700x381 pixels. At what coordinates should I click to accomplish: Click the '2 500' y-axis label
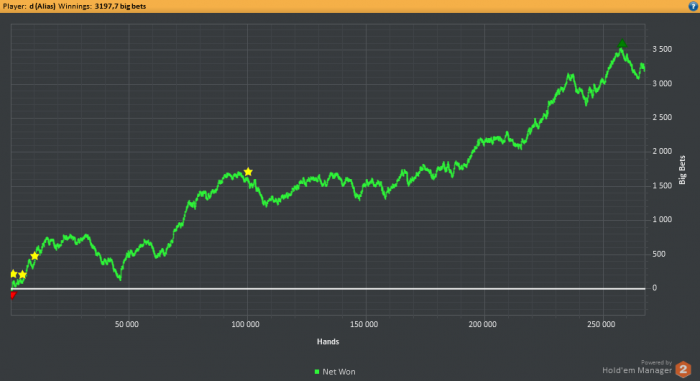[662, 117]
